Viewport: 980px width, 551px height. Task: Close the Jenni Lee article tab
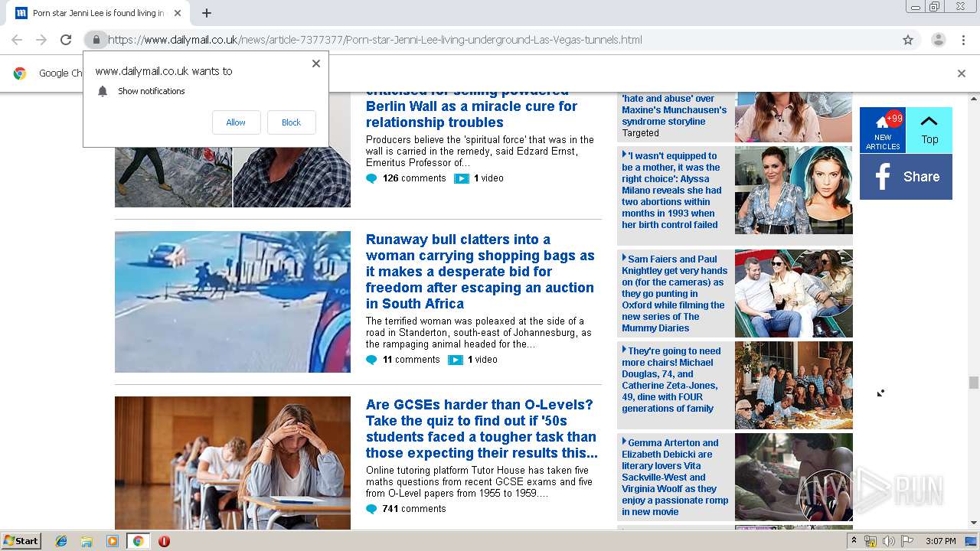pyautogui.click(x=178, y=13)
